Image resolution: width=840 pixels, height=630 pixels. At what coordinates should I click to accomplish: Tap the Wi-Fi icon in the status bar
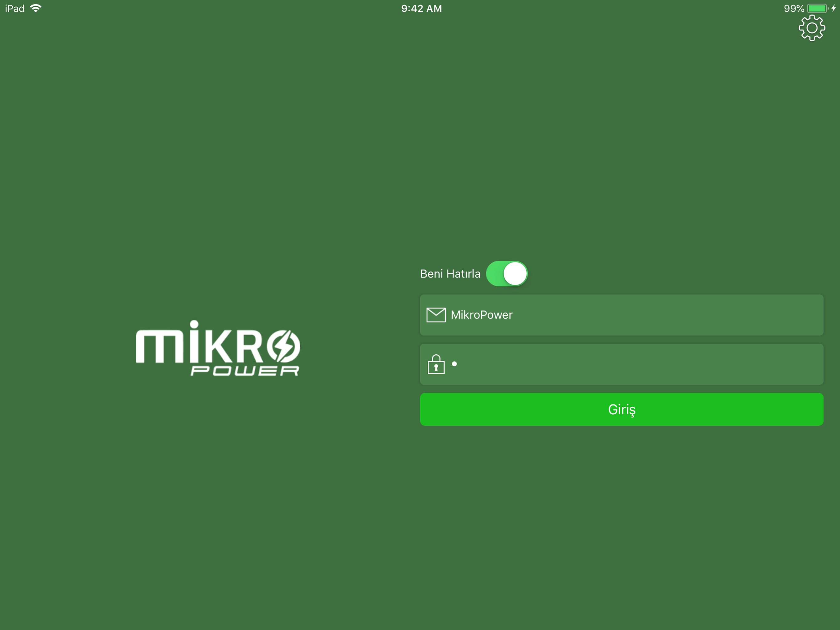[36, 8]
